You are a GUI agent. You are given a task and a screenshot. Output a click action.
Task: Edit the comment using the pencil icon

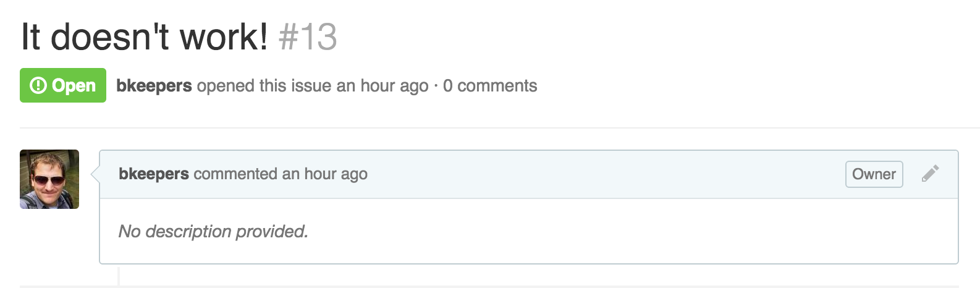tap(930, 174)
